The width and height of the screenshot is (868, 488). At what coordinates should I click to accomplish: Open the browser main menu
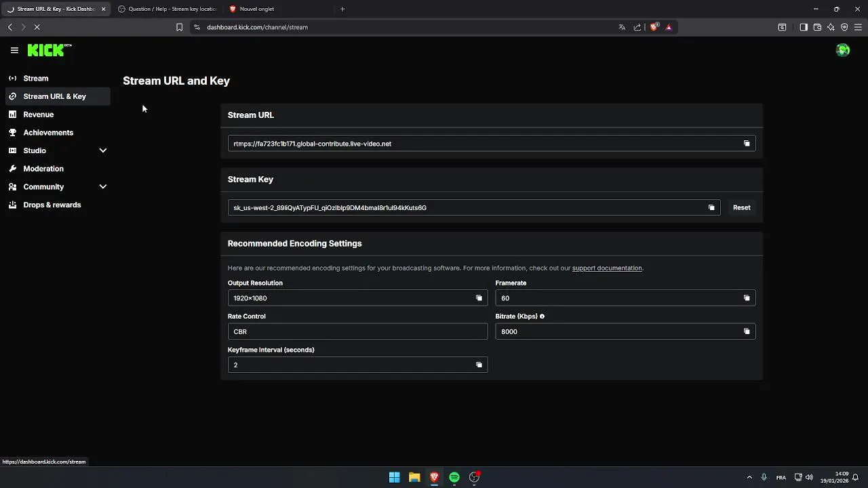tap(858, 27)
